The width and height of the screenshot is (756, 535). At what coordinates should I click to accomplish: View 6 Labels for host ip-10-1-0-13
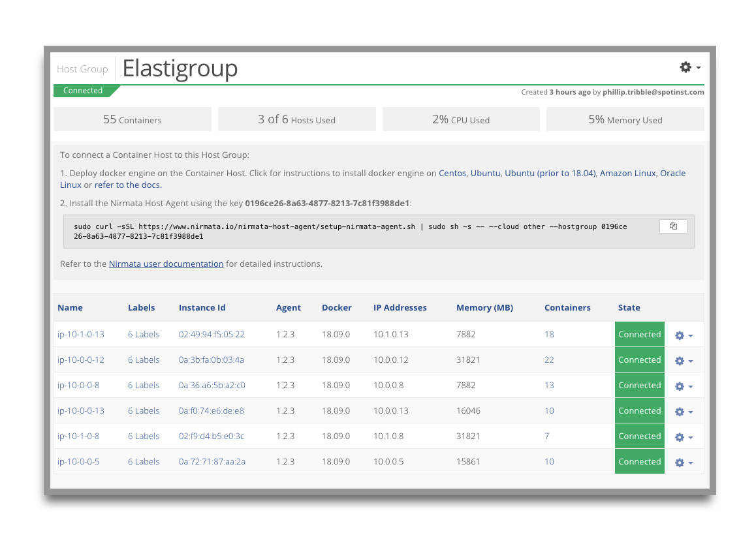tap(144, 334)
